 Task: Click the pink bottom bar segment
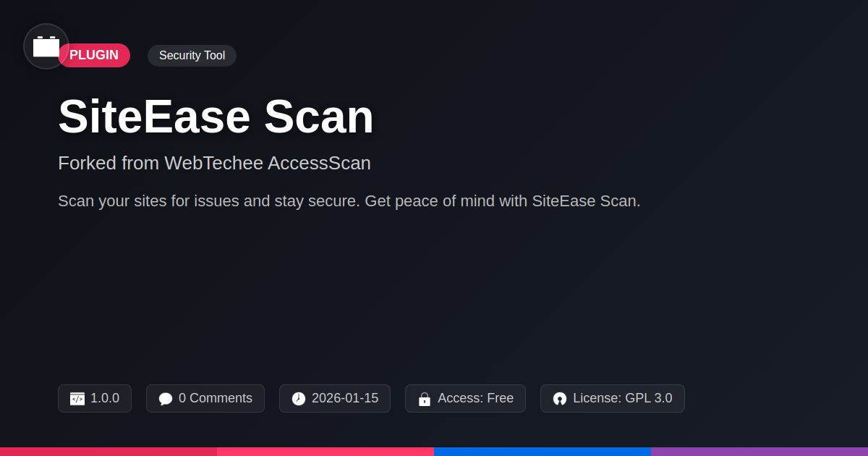[325, 451]
